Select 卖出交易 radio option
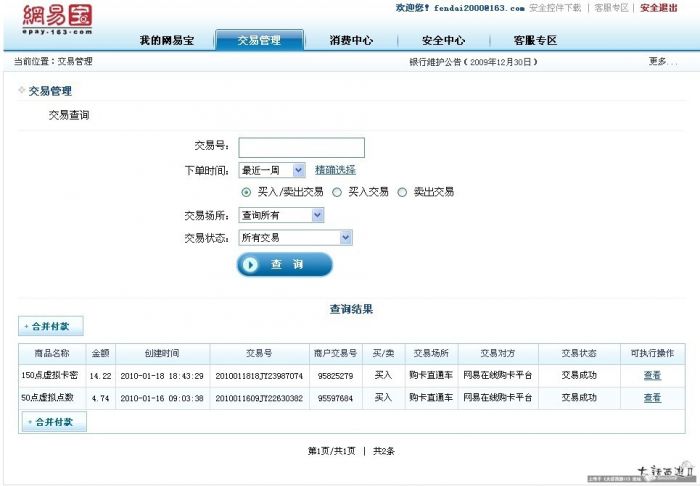Screen dimensions: 700x486 coord(402,192)
